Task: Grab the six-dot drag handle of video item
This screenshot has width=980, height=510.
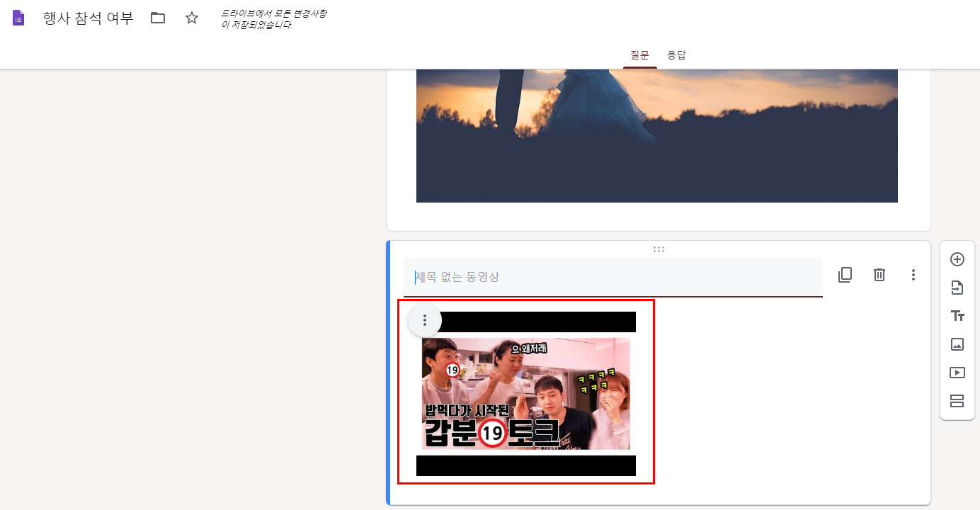Action: (659, 249)
